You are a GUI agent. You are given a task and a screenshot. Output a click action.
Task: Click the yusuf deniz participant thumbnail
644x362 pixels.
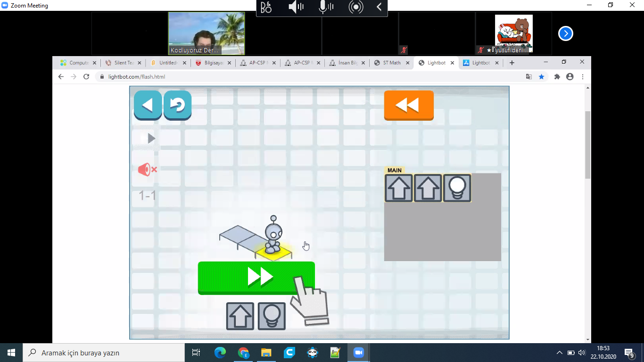click(513, 33)
